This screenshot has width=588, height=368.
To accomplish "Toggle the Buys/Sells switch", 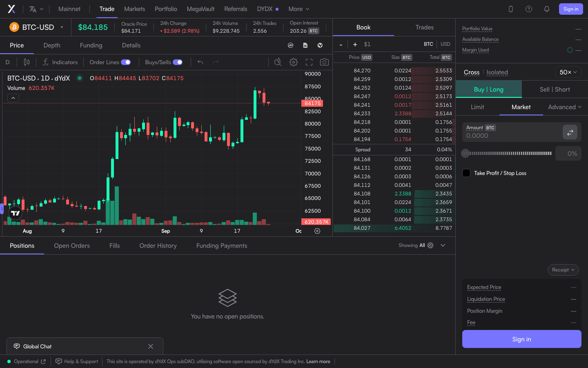I will click(178, 62).
